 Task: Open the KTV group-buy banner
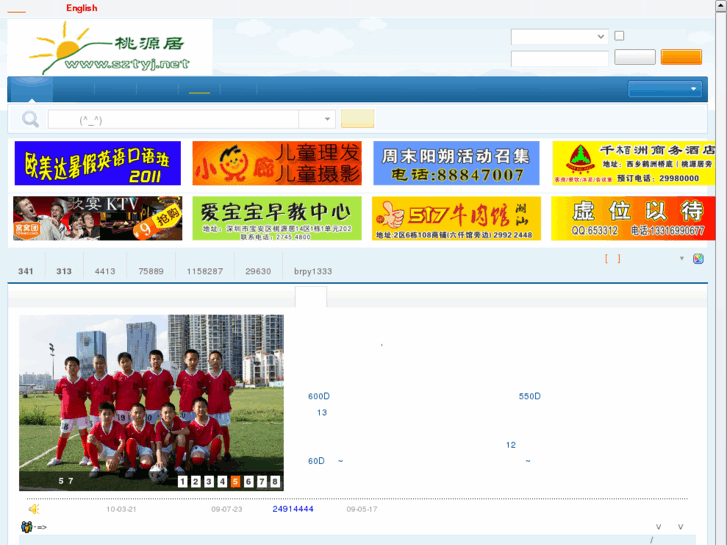point(97,218)
